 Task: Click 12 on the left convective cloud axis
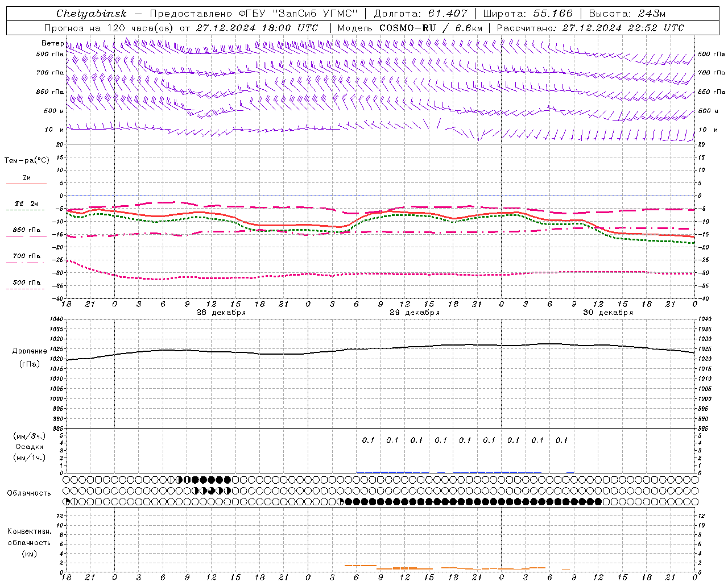[60, 516]
